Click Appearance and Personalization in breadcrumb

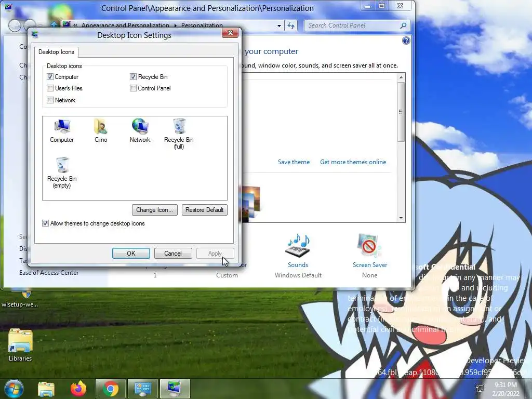click(x=125, y=25)
